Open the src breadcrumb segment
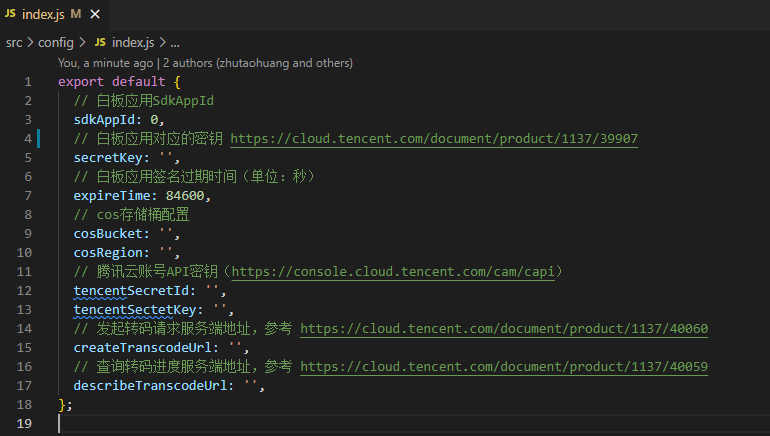Viewport: 770px width, 436px height. pyautogui.click(x=14, y=43)
